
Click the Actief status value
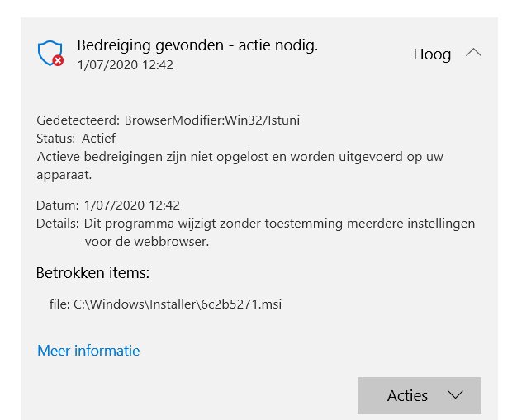[98, 138]
